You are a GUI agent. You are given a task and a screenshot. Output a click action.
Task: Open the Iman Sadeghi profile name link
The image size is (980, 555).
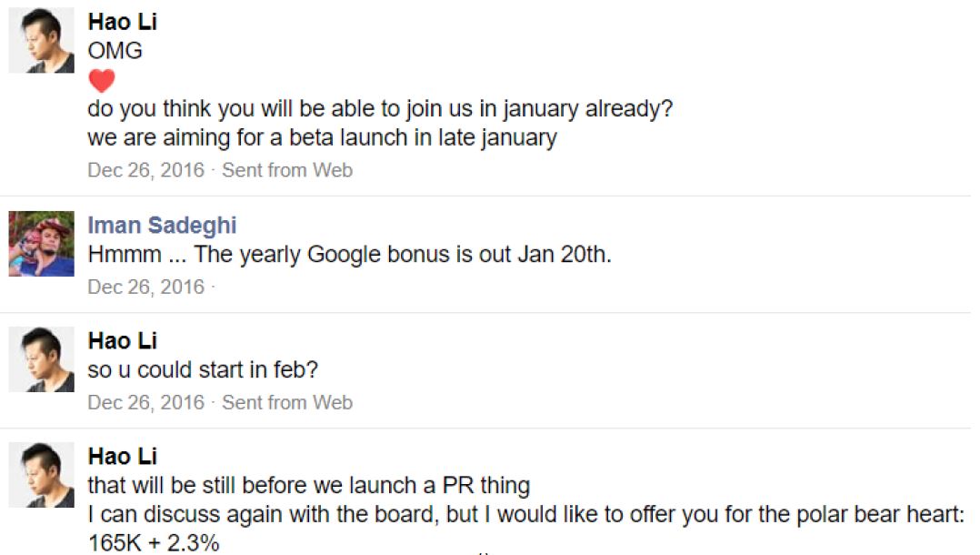[x=162, y=226]
